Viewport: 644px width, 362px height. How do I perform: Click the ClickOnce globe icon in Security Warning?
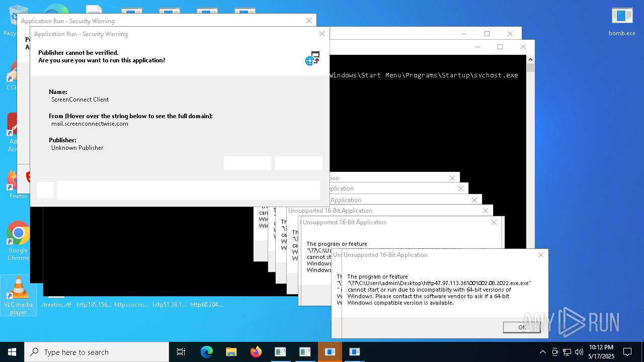tap(312, 58)
